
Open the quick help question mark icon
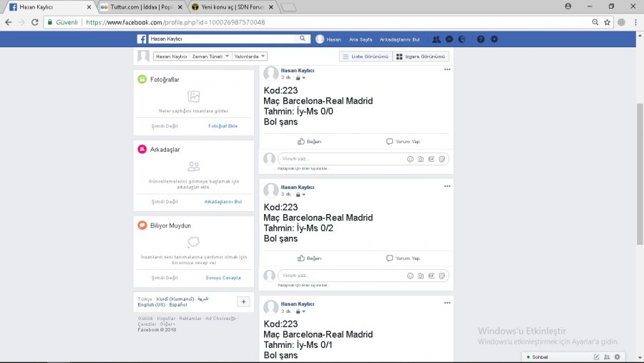(481, 39)
